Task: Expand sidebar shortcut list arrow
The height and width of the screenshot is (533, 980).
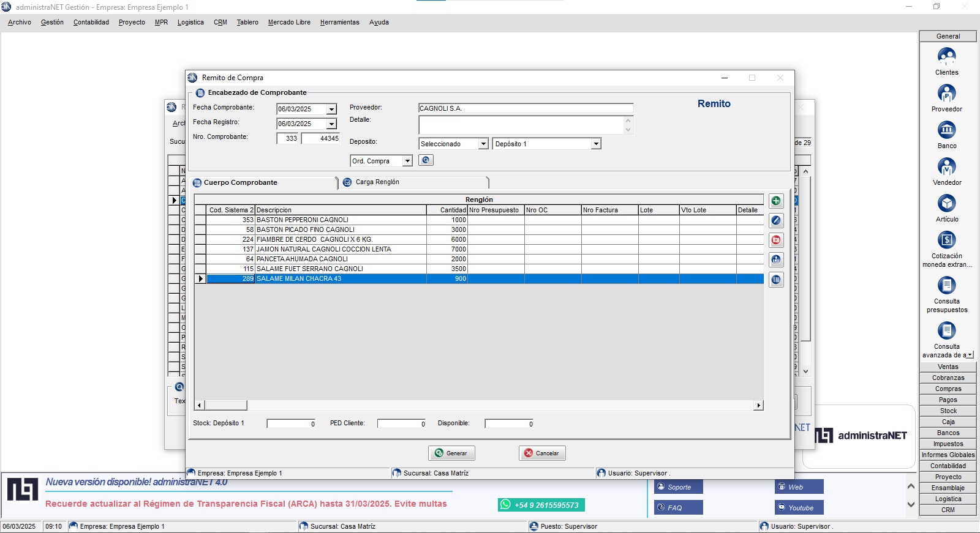Action: tap(970, 355)
